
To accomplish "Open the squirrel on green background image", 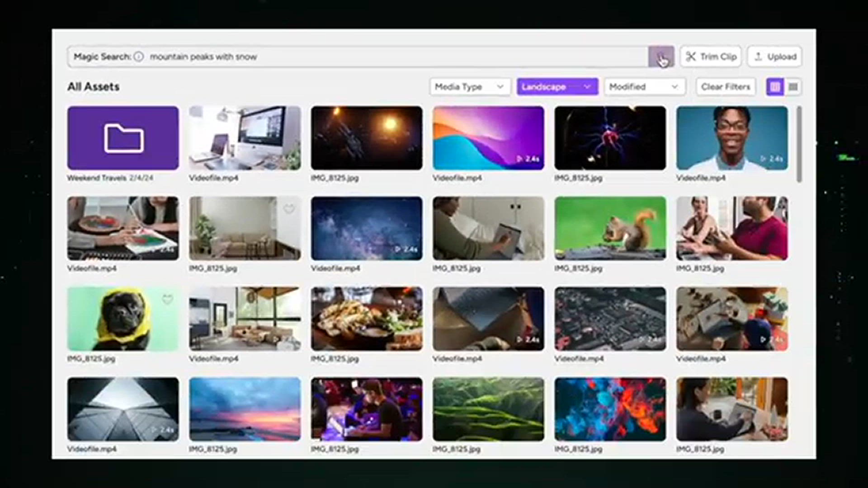I will click(610, 228).
